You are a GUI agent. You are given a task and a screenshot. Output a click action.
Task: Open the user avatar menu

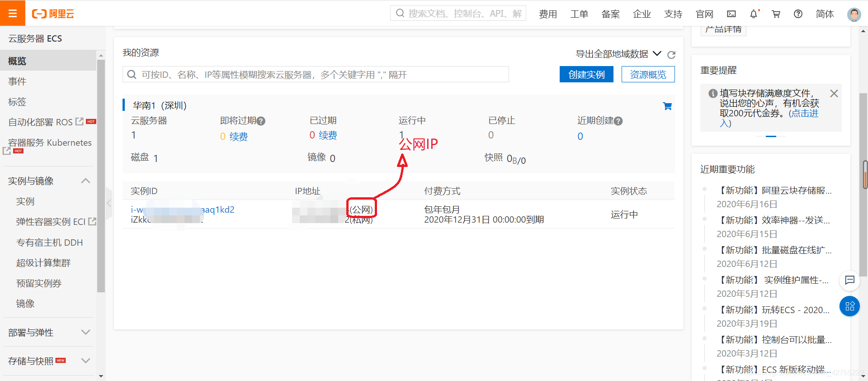coord(854,14)
